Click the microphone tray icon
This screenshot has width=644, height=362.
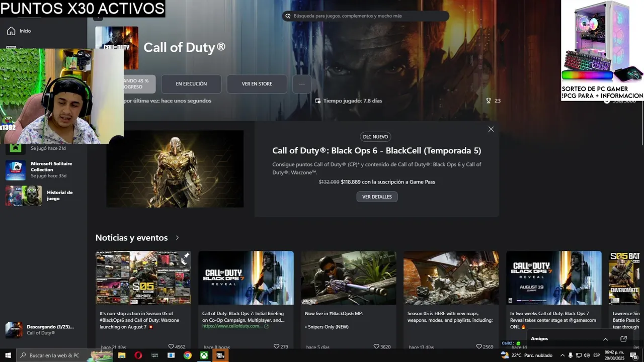(x=571, y=355)
